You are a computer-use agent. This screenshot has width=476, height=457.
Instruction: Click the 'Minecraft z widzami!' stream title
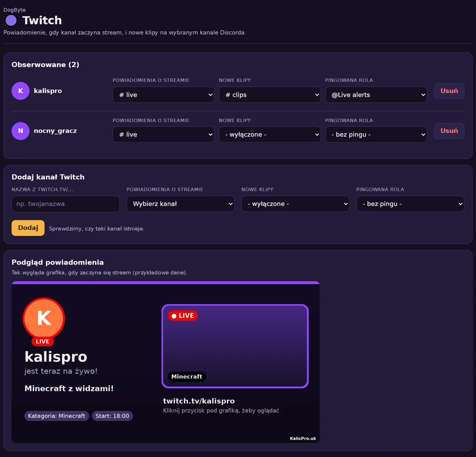pos(69,389)
